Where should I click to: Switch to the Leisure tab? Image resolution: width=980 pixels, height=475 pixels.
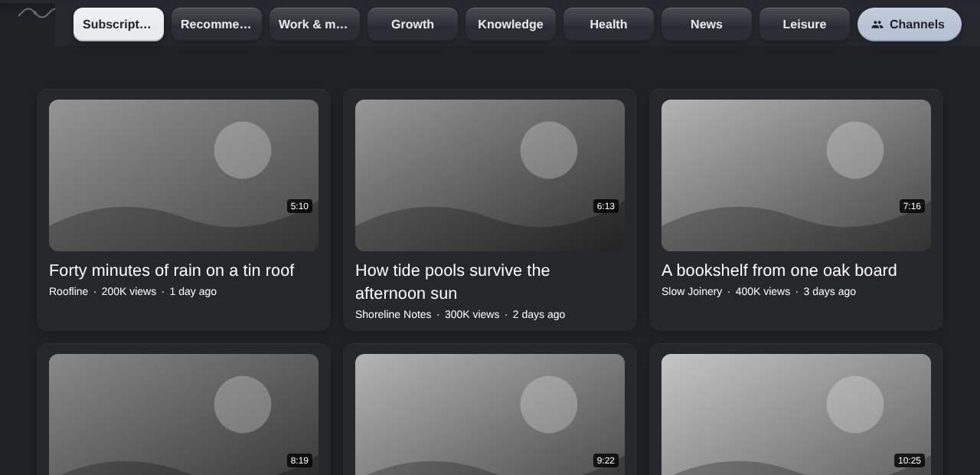805,25
